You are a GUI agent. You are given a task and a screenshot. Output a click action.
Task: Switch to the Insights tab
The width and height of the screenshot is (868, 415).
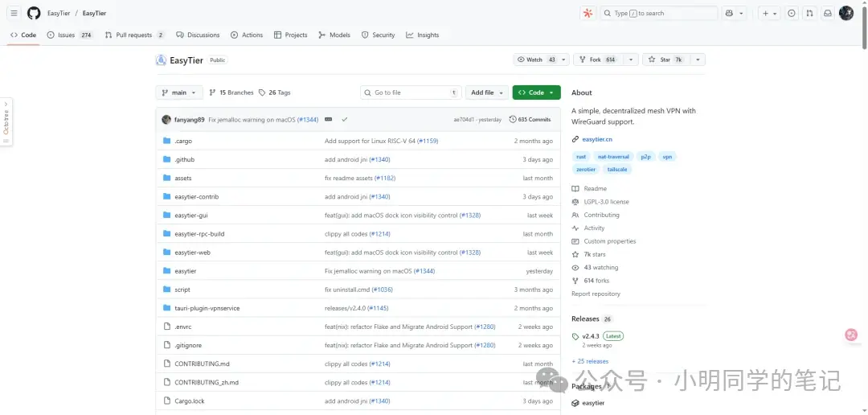423,35
